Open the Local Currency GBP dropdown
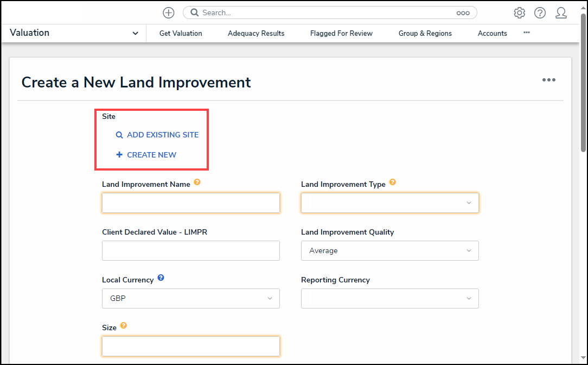 190,298
